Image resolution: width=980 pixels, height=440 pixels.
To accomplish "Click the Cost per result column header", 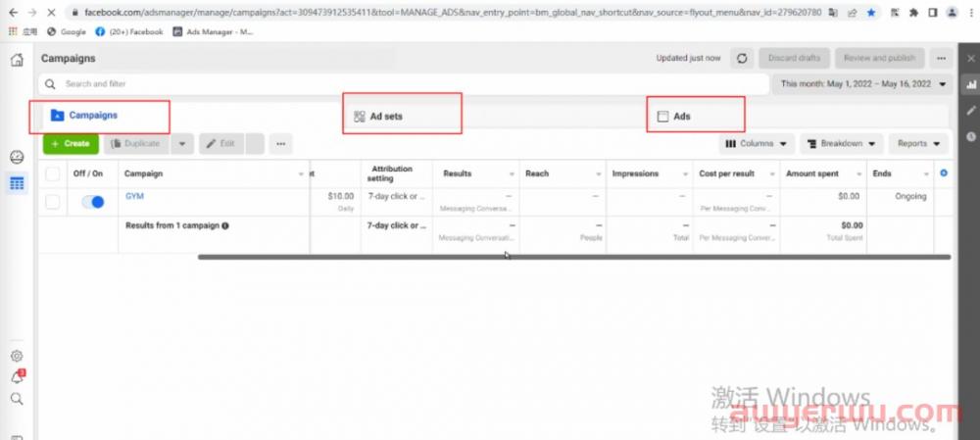I will pyautogui.click(x=736, y=173).
